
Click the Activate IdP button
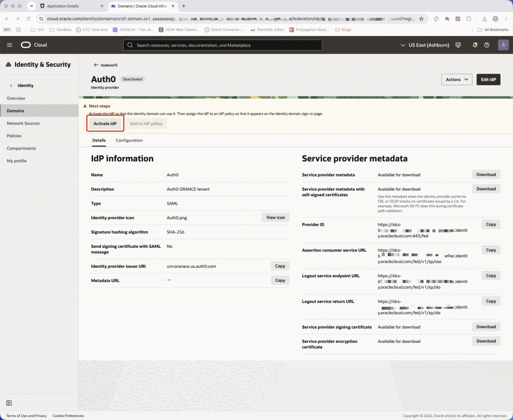point(105,124)
